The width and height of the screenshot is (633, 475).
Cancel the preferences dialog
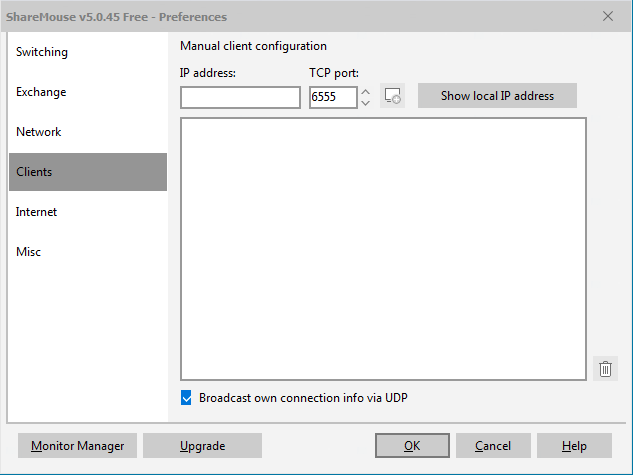(493, 446)
